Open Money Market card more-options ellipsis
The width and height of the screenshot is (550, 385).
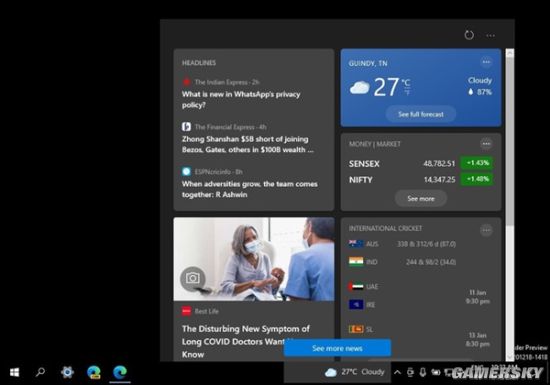486,144
